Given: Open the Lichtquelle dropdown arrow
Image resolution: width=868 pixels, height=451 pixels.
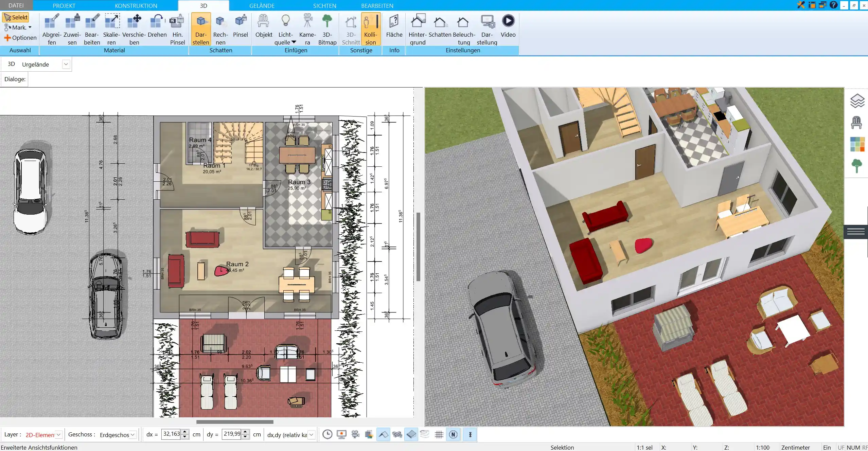Looking at the screenshot, I should (294, 42).
